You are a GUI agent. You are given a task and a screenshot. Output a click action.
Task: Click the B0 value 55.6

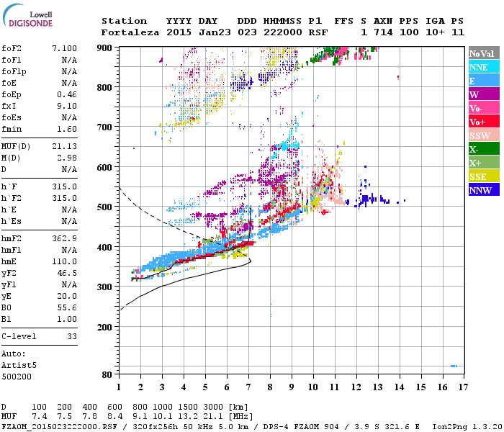(x=67, y=307)
